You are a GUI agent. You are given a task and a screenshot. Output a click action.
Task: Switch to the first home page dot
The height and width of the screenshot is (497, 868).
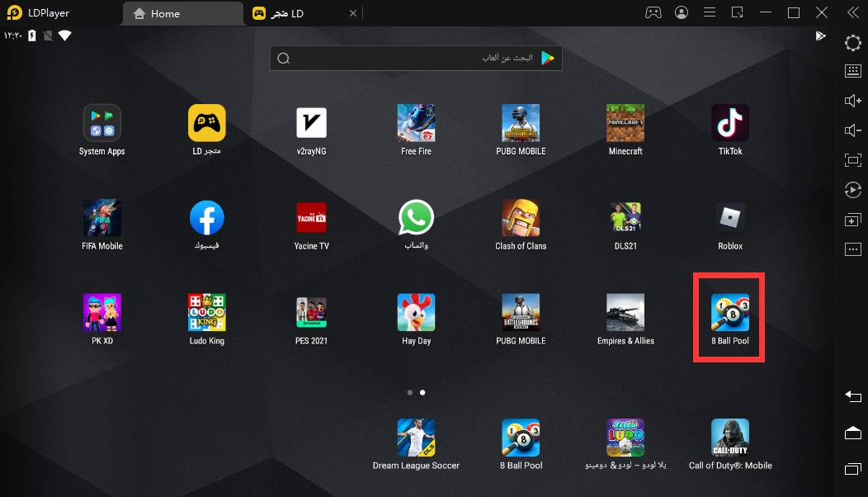409,392
